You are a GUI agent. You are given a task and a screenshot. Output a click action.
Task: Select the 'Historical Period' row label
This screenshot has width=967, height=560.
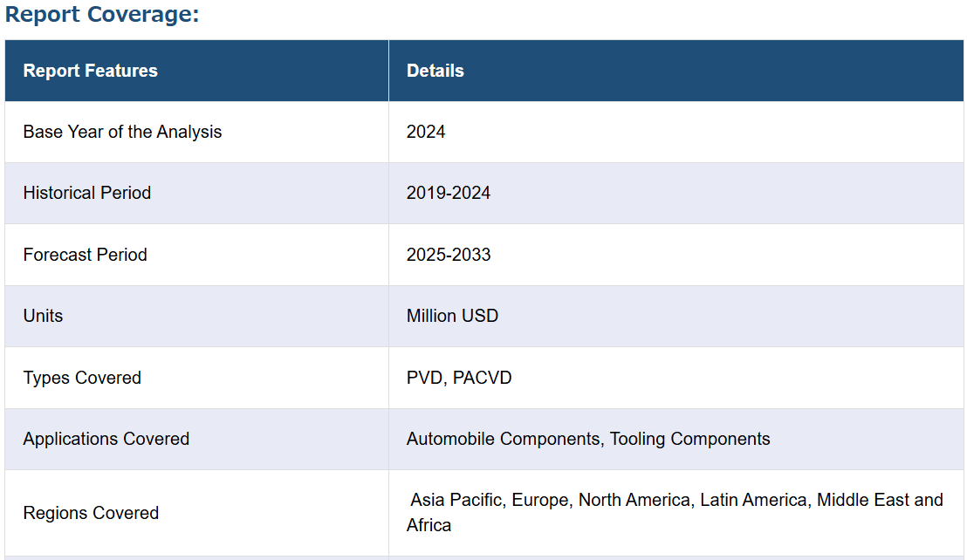point(87,193)
